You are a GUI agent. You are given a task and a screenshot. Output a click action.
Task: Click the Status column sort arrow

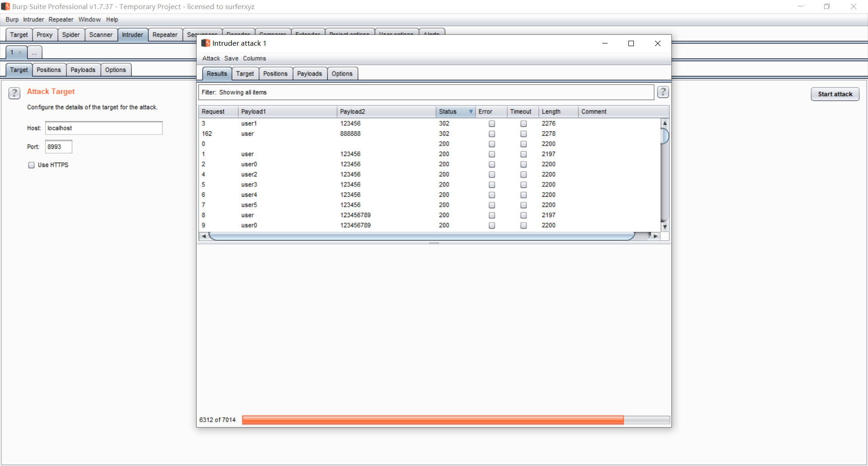pyautogui.click(x=471, y=111)
